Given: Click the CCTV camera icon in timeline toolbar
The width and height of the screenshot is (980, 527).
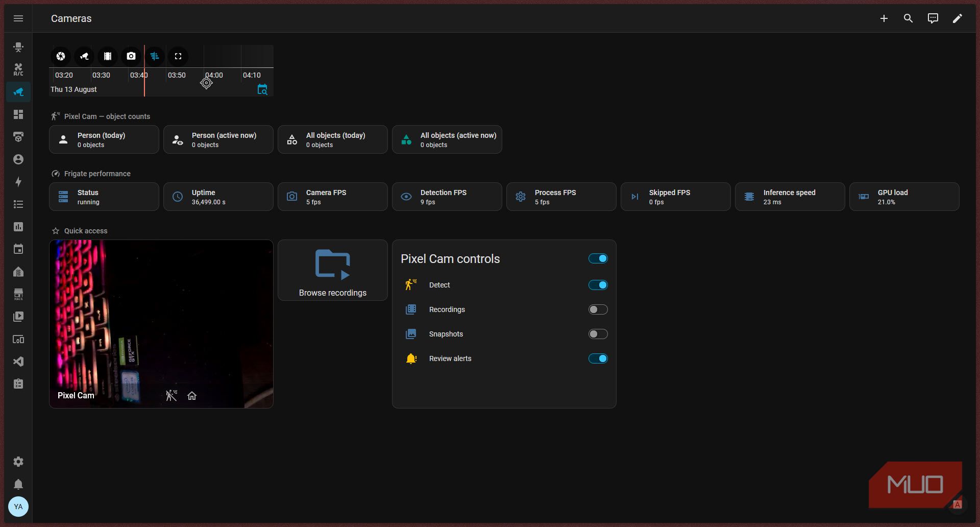Looking at the screenshot, I should click(84, 56).
